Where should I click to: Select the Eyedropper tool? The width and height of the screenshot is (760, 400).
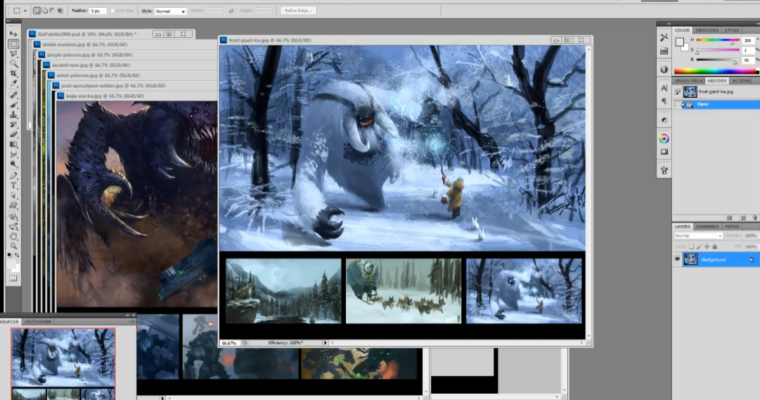(14, 84)
